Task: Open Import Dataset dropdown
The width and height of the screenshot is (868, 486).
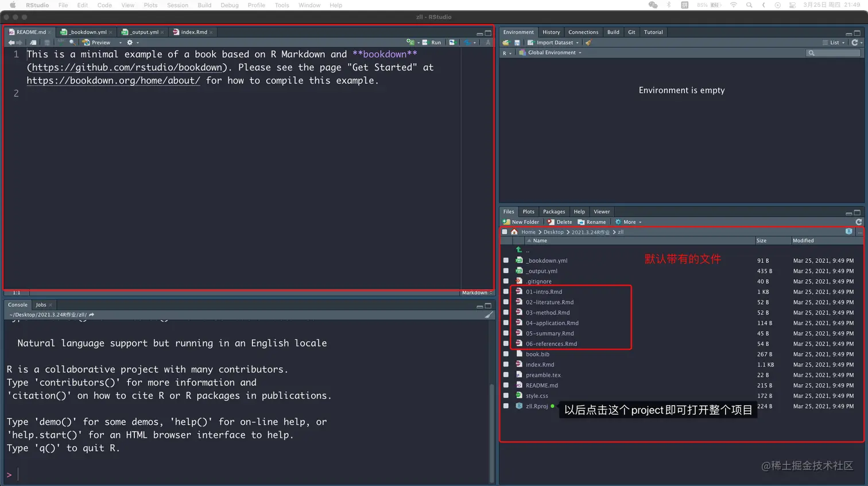Action: (553, 42)
